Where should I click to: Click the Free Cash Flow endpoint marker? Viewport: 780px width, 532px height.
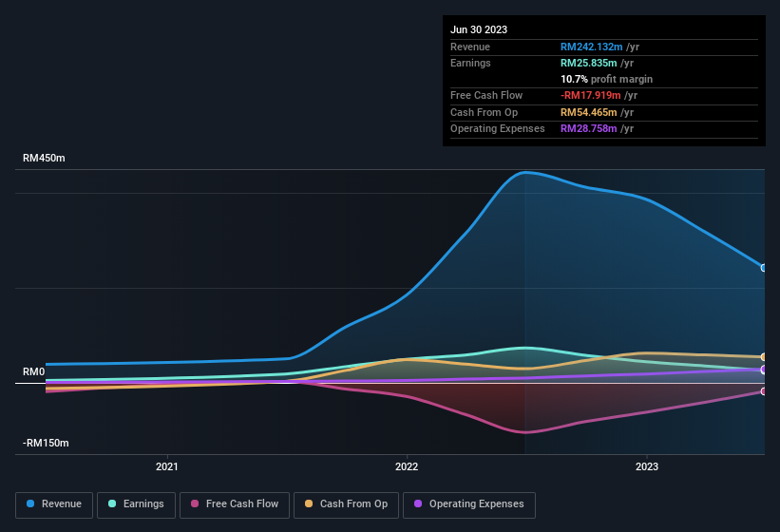pyautogui.click(x=764, y=391)
